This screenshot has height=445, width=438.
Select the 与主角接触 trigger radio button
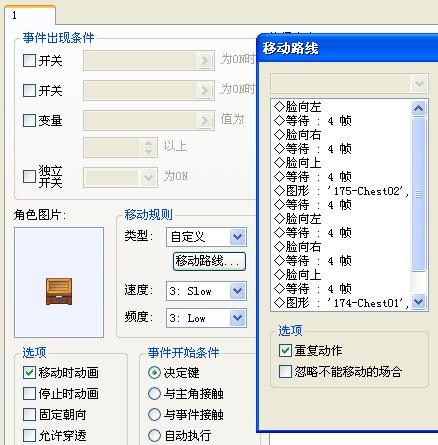[x=154, y=393]
